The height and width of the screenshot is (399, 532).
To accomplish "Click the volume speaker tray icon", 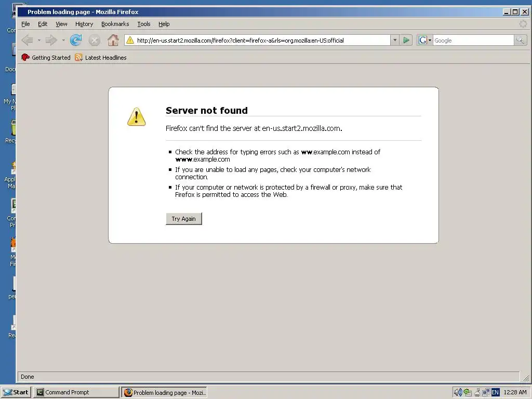I will (458, 393).
